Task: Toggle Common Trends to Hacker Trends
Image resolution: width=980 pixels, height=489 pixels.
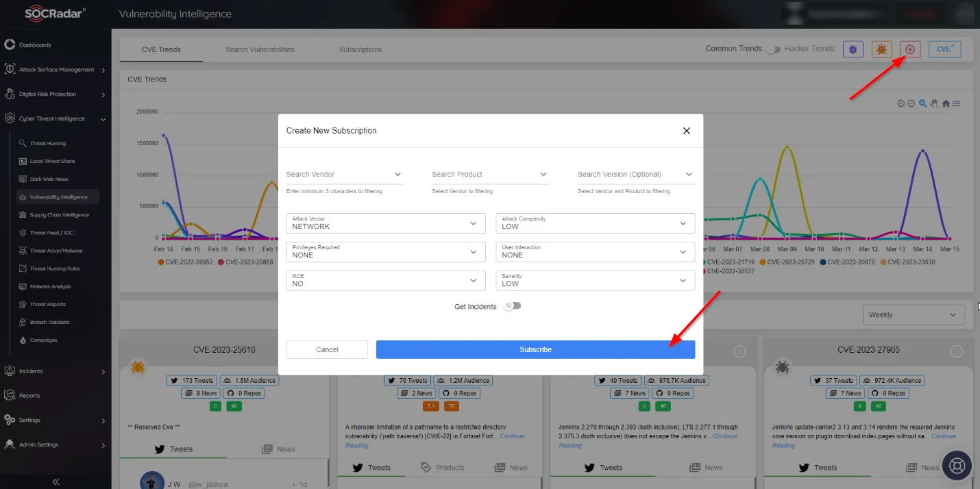Action: pyautogui.click(x=773, y=49)
